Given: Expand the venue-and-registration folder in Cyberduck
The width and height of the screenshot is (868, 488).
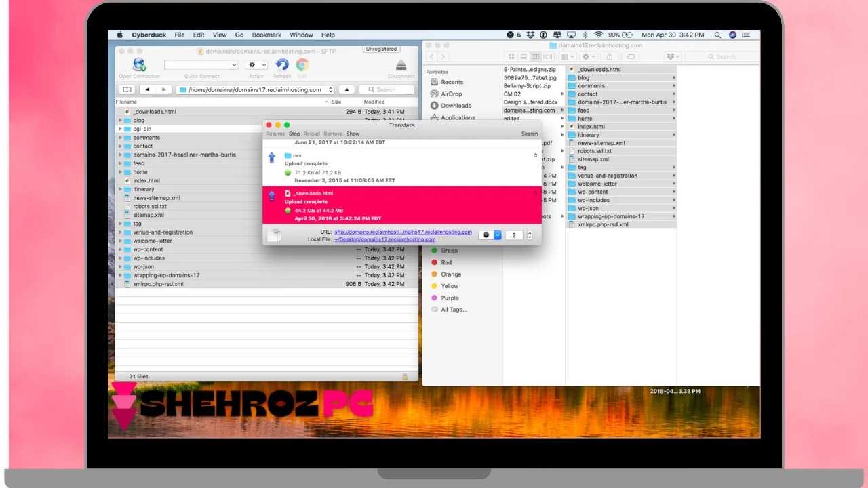Looking at the screenshot, I should 120,232.
